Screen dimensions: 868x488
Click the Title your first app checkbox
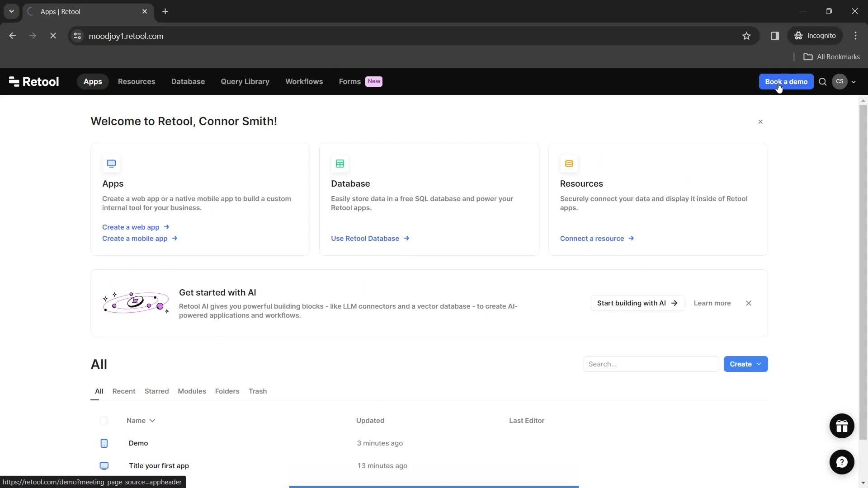click(x=104, y=466)
